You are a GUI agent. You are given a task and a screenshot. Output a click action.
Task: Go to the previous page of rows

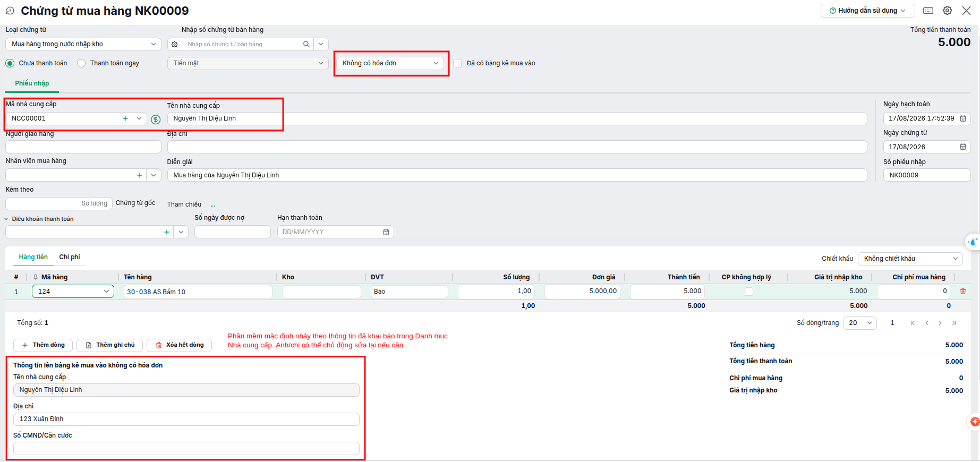[927, 323]
